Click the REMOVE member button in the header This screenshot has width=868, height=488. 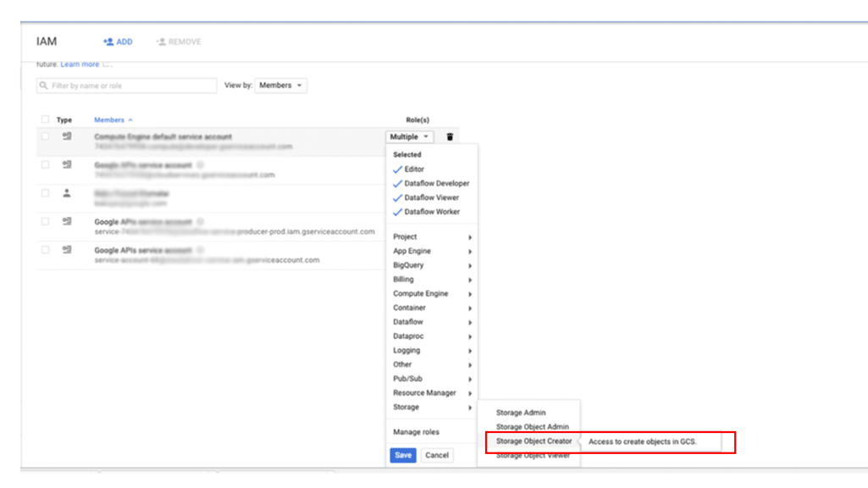click(179, 42)
